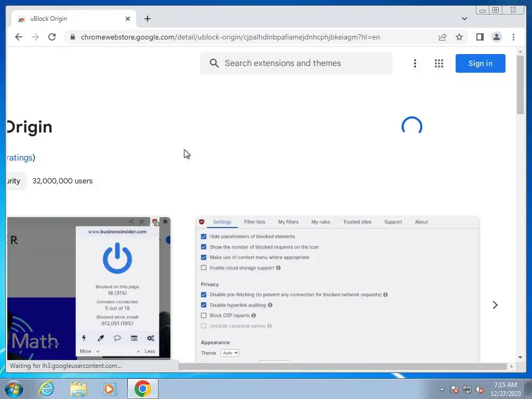The width and height of the screenshot is (532, 399).
Task: Click info icon beside Disable pre-fetching
Action: pyautogui.click(x=385, y=295)
